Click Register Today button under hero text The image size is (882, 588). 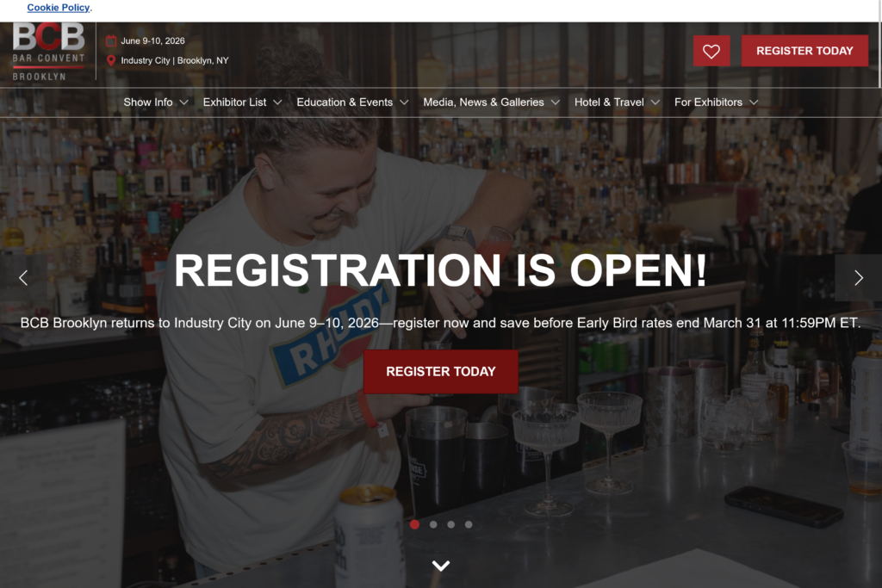pos(440,372)
